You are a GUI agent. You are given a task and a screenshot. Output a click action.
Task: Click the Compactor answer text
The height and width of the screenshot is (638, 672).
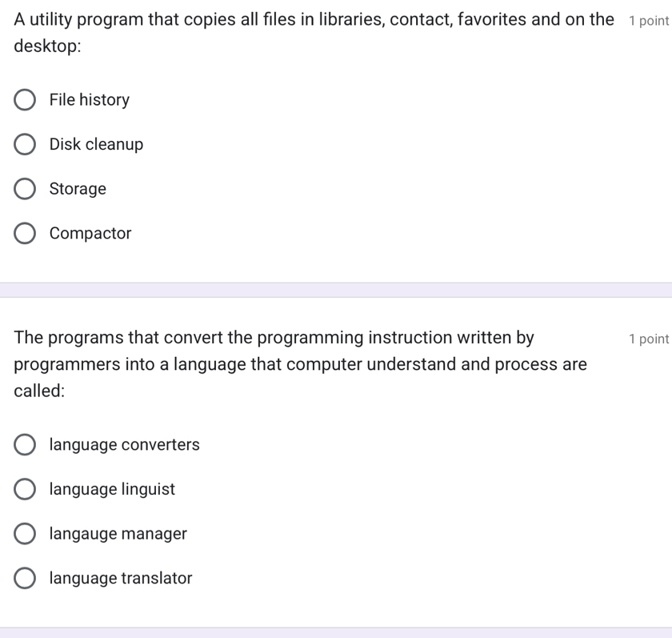[90, 233]
